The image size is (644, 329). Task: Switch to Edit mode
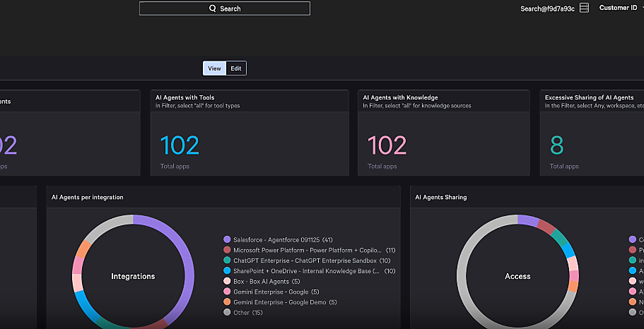(236, 68)
